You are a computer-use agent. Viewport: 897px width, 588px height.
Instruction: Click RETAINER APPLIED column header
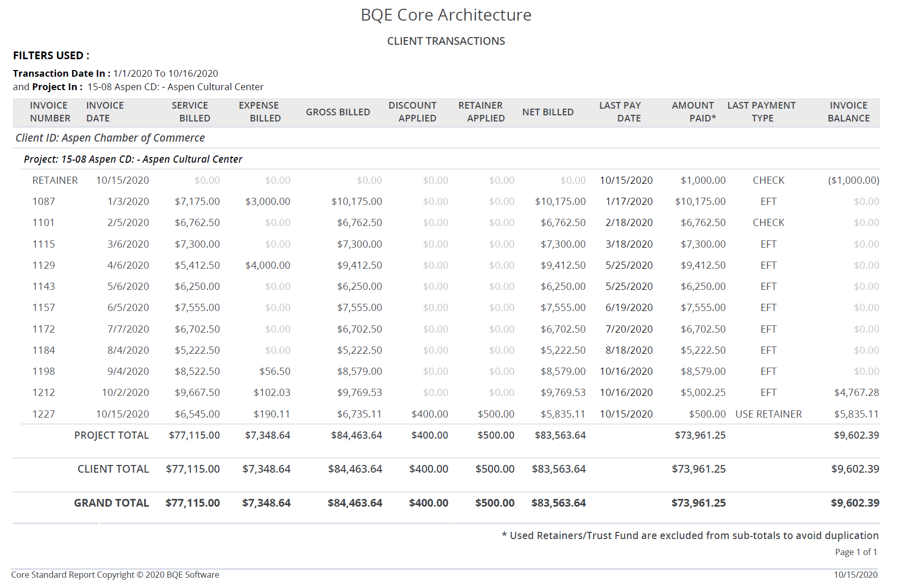point(481,112)
